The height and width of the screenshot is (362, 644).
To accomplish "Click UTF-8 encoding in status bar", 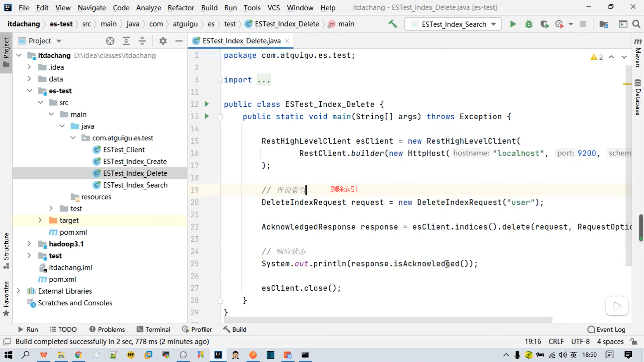I will coord(580,342).
